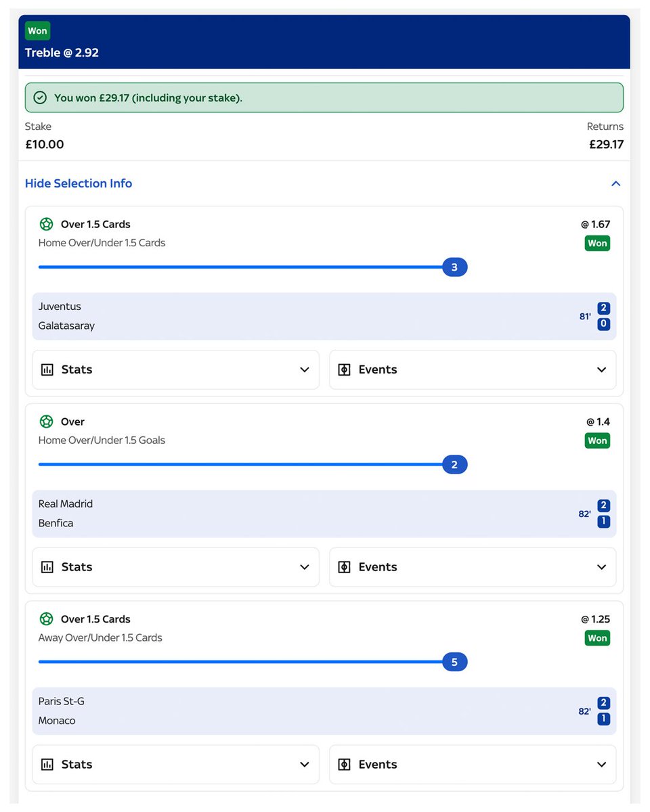Viewport: 650px width, 812px height.
Task: Click the pitch icon in Juventus Events
Action: point(344,369)
